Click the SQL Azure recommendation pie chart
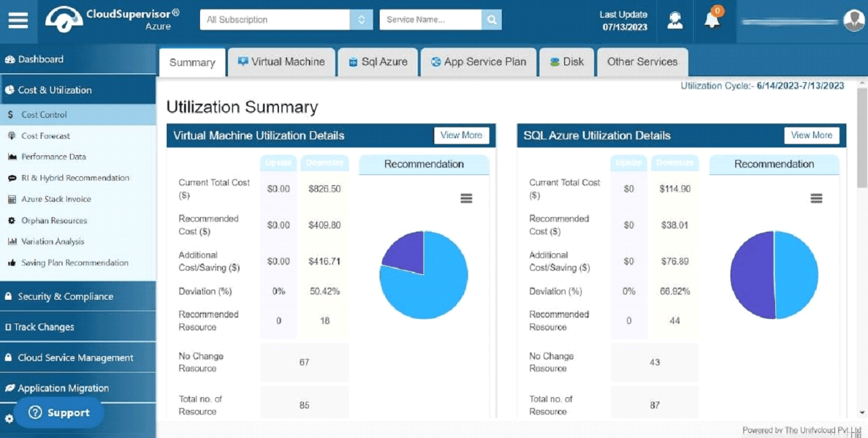868x438 pixels. [x=774, y=275]
